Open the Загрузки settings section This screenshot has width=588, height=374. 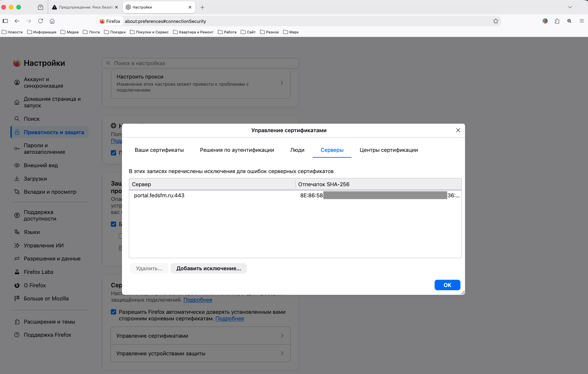tap(49, 179)
